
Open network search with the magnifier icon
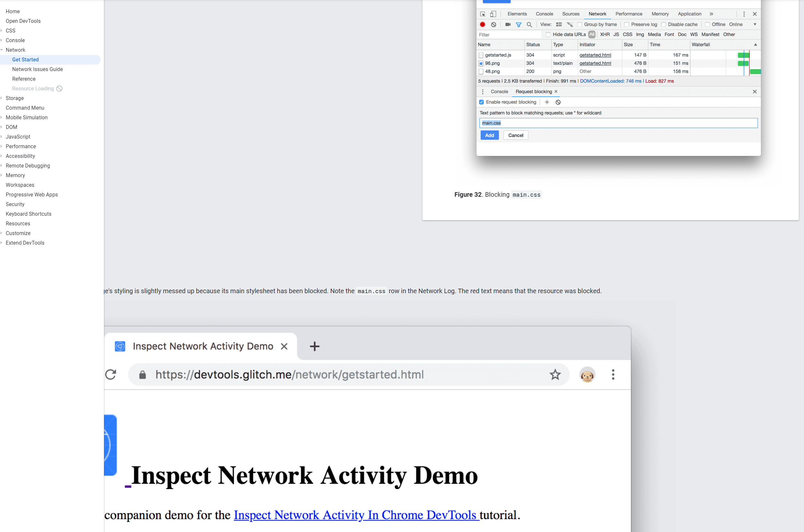point(530,24)
